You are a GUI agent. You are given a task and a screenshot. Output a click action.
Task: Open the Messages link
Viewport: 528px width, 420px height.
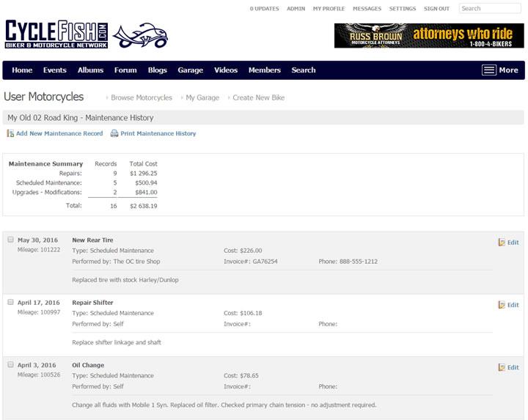tap(367, 9)
